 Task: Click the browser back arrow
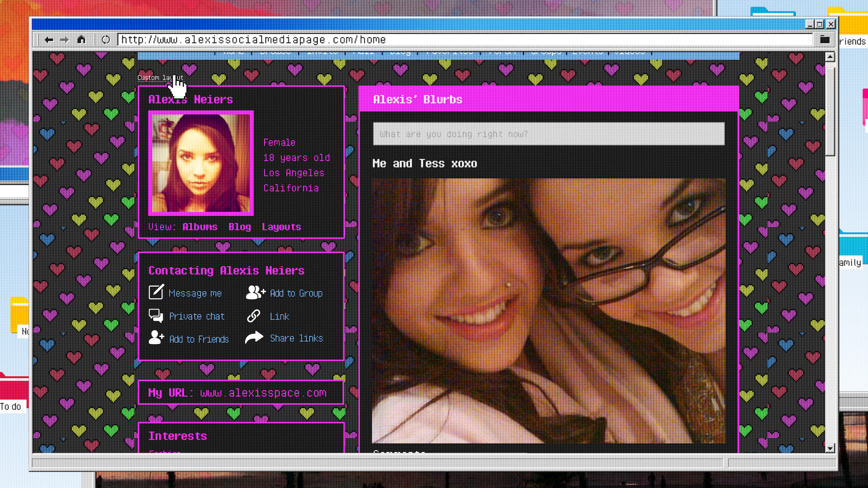[49, 40]
